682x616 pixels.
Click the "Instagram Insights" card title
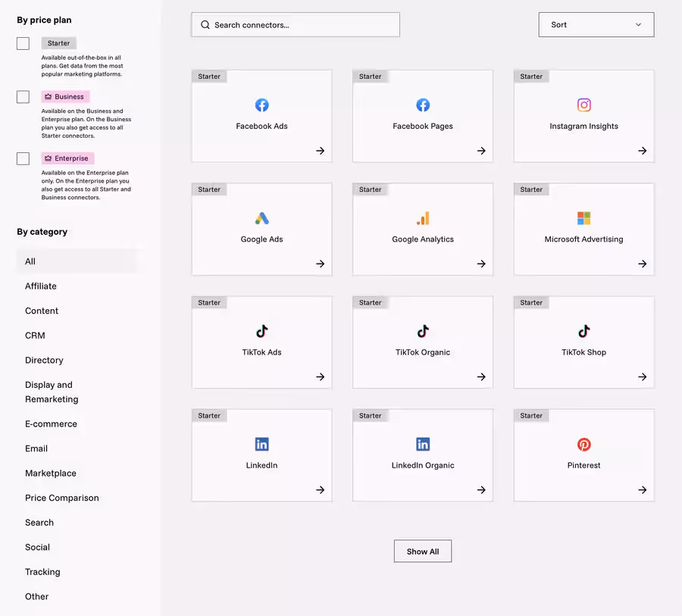point(583,127)
